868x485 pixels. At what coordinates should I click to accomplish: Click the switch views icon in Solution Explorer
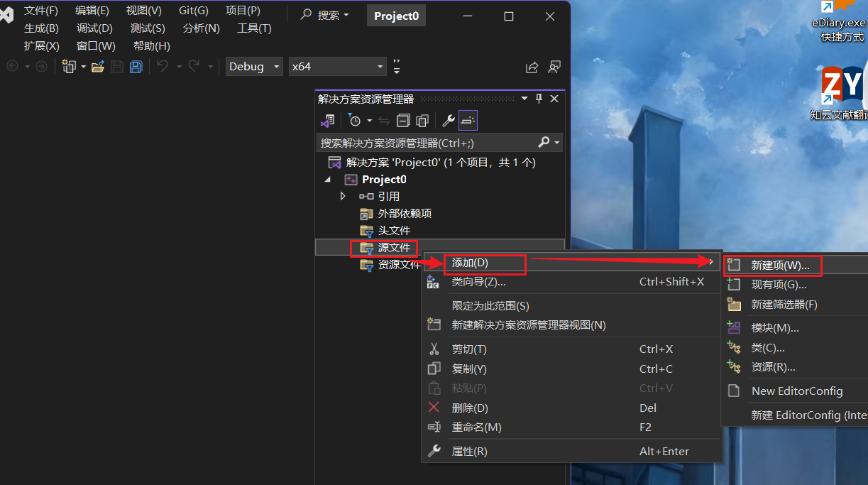click(x=327, y=121)
